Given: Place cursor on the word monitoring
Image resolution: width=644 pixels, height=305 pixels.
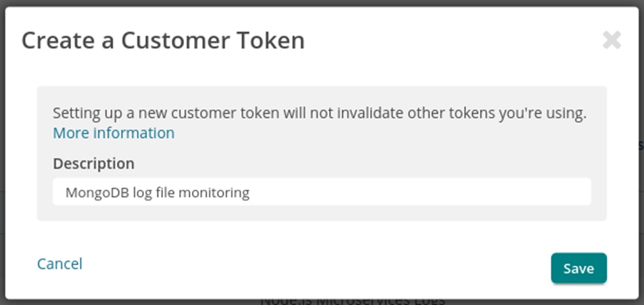Looking at the screenshot, I should click(x=216, y=193).
